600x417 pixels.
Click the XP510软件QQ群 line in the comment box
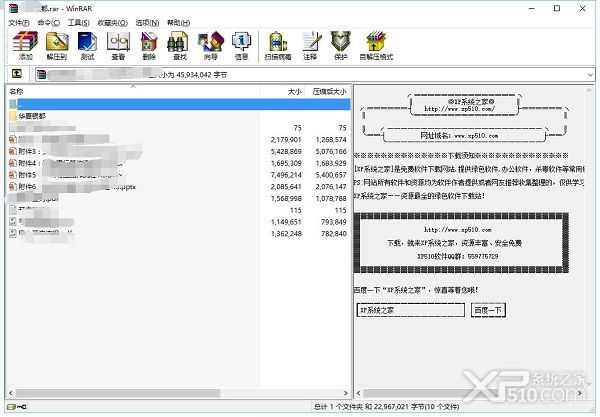[458, 256]
